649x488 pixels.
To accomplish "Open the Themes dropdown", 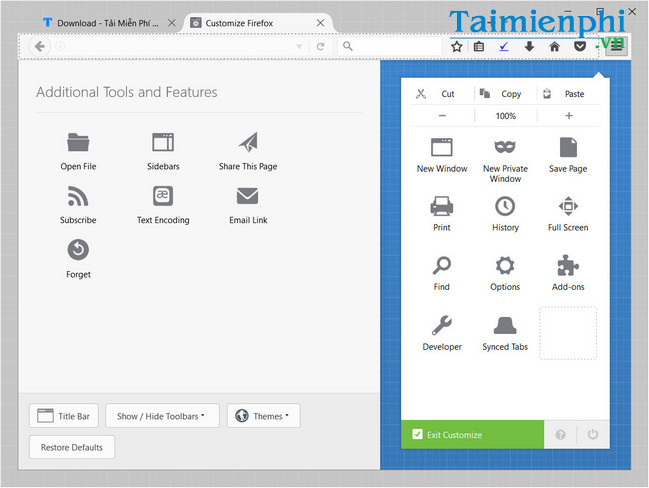I will 264,416.
